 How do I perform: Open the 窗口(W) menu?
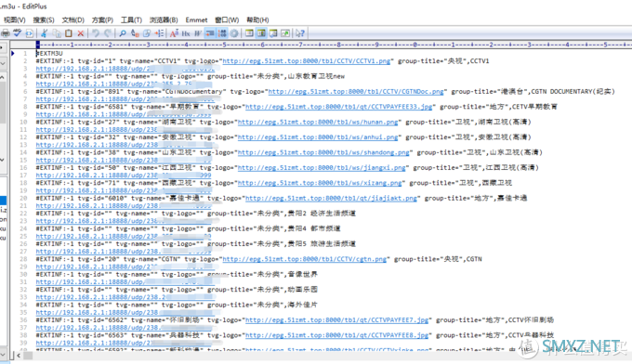(227, 19)
